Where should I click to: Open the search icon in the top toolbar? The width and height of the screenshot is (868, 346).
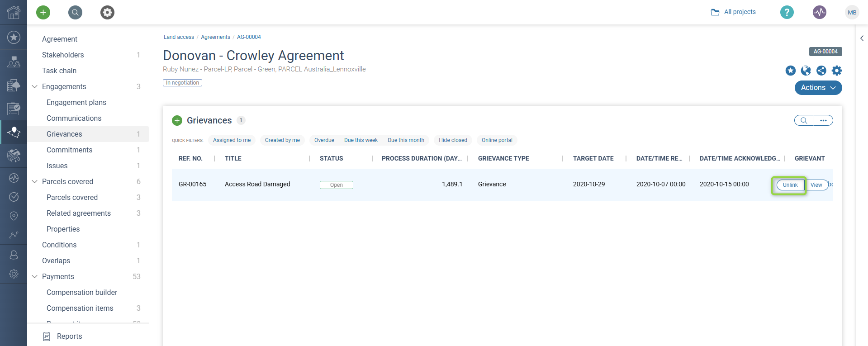point(75,12)
